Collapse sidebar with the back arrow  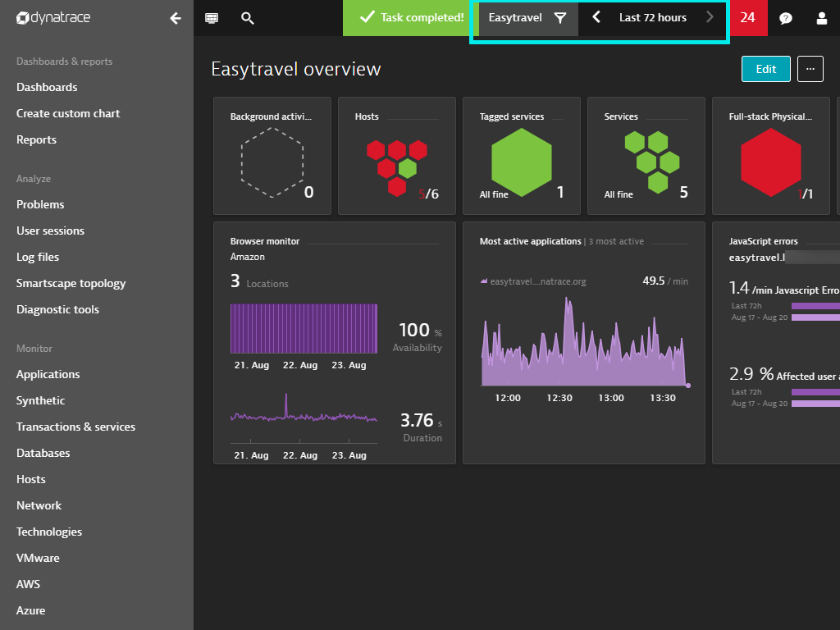pos(175,18)
